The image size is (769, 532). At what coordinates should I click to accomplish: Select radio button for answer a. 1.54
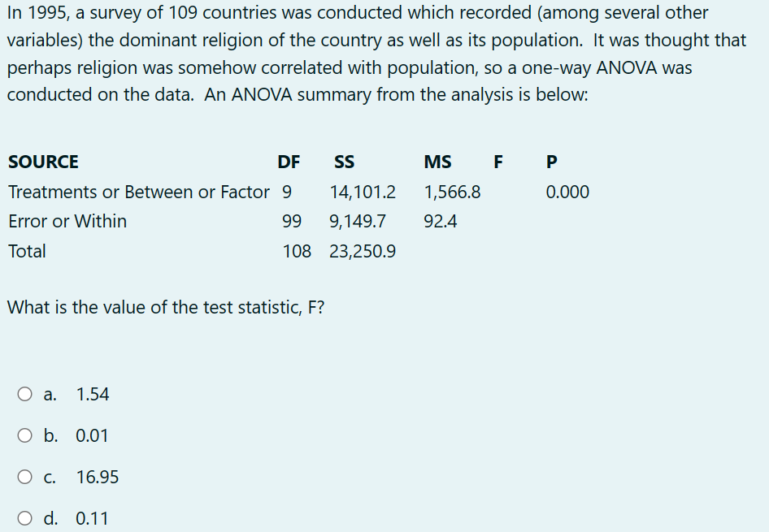[x=25, y=394]
